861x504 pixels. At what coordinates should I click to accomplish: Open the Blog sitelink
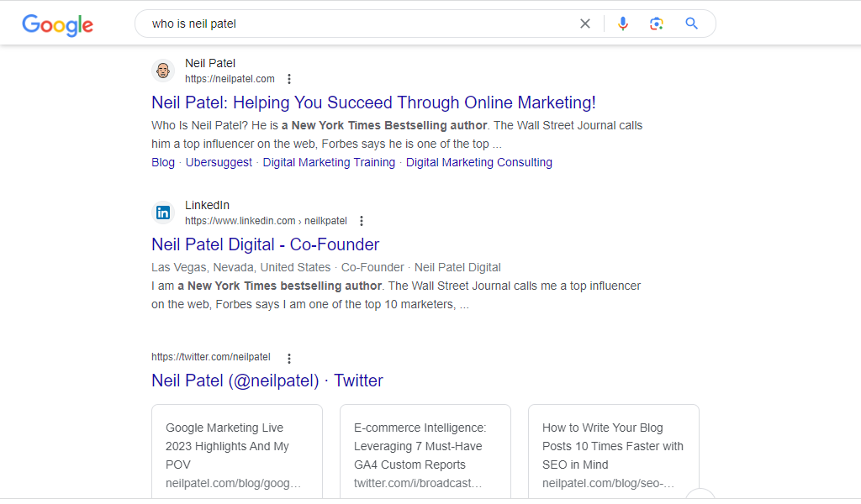pos(163,162)
